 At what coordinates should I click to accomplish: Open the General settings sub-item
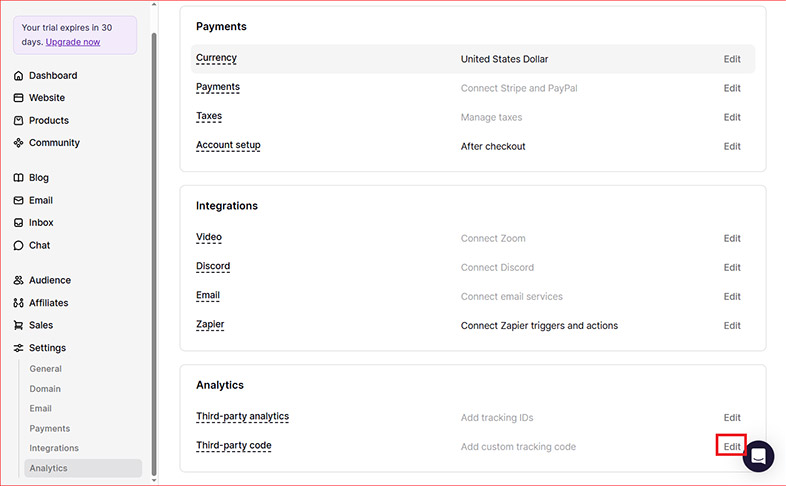45,369
